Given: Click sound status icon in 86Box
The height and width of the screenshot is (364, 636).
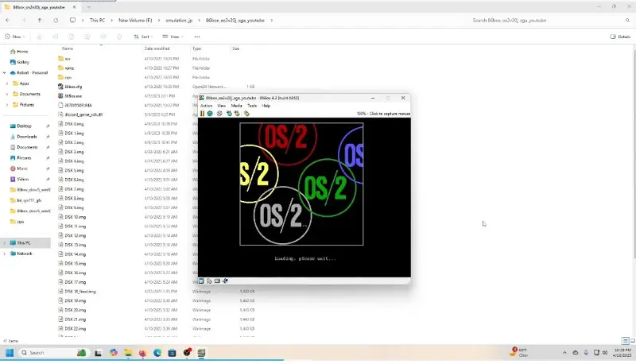Looking at the screenshot, I should point(225,281).
